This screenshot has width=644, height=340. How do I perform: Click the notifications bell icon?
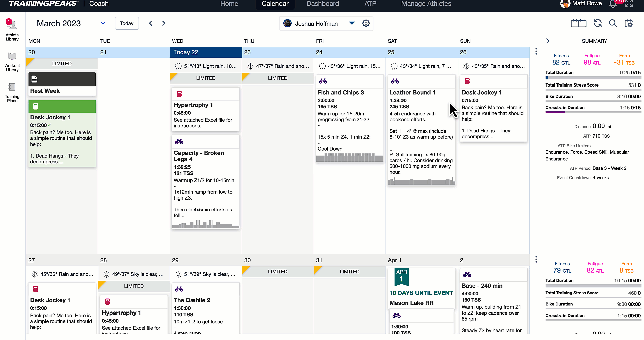click(613, 4)
